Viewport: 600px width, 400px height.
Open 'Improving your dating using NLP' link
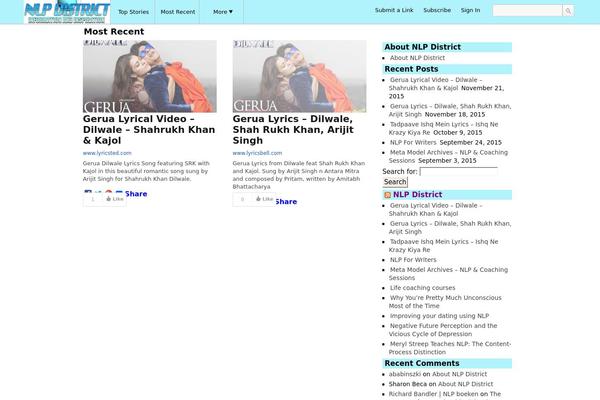point(439,316)
